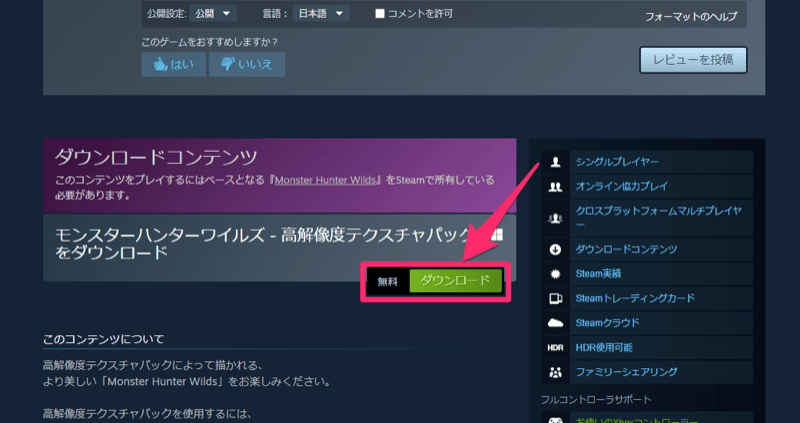Click the 無料 price label
The height and width of the screenshot is (423, 800).
(x=388, y=281)
